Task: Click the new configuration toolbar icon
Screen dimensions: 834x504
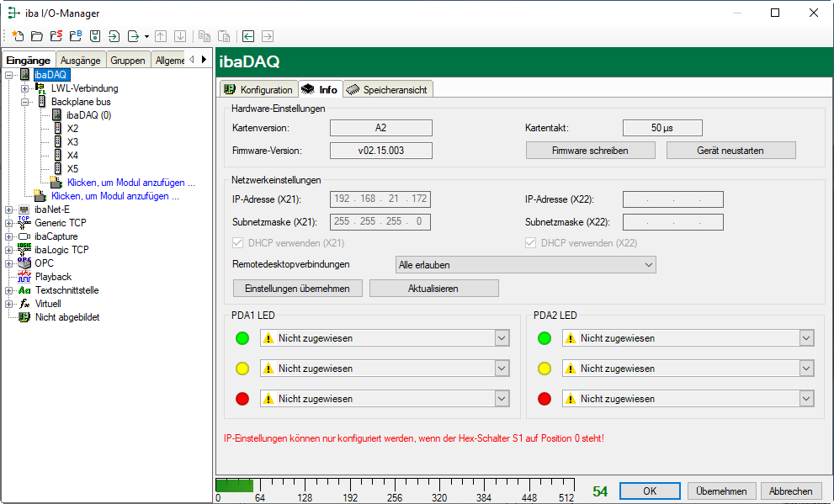Action: 18,36
